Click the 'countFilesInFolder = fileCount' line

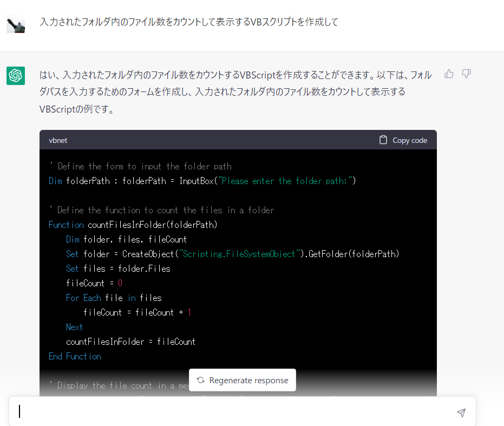coord(130,342)
